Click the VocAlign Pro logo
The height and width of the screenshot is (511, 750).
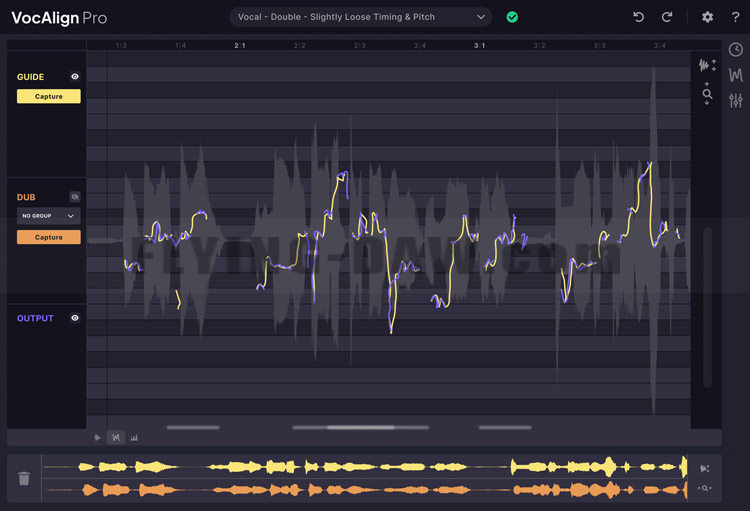point(59,18)
